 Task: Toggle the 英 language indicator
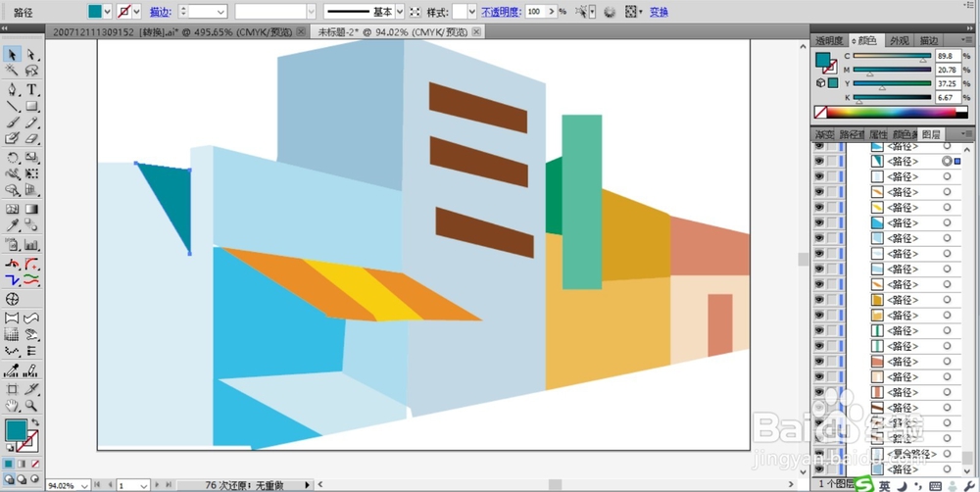884,485
